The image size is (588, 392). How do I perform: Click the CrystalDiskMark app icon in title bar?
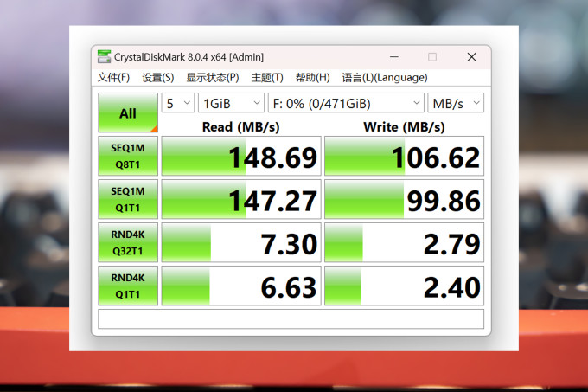(104, 56)
